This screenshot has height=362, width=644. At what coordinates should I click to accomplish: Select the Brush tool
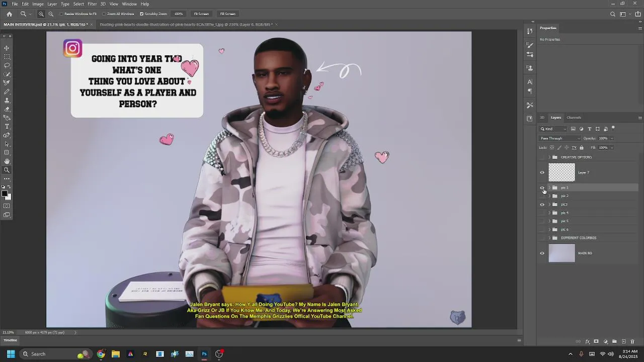(x=7, y=92)
